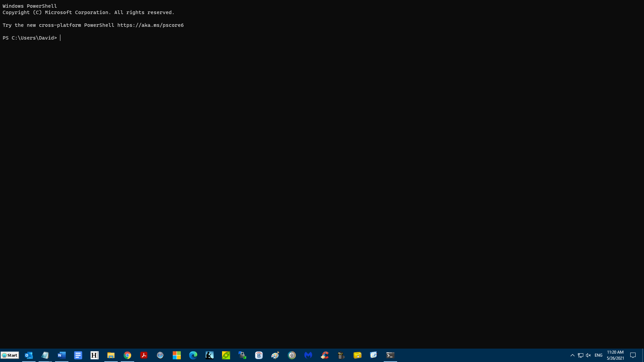Click the Start button
Viewport: 644px width, 362px height.
(x=10, y=355)
